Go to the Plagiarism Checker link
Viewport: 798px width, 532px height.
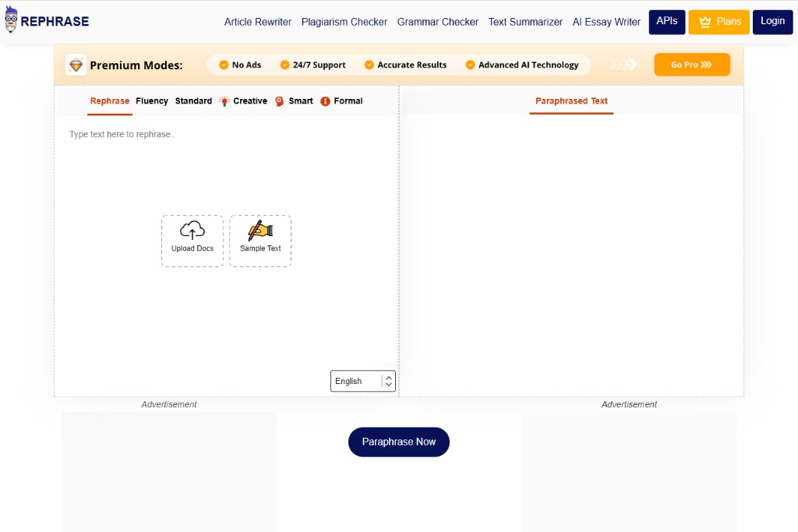click(344, 22)
